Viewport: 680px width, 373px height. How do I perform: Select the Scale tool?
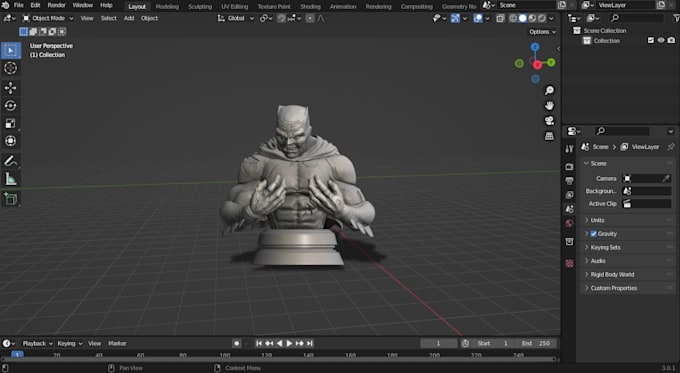10,124
